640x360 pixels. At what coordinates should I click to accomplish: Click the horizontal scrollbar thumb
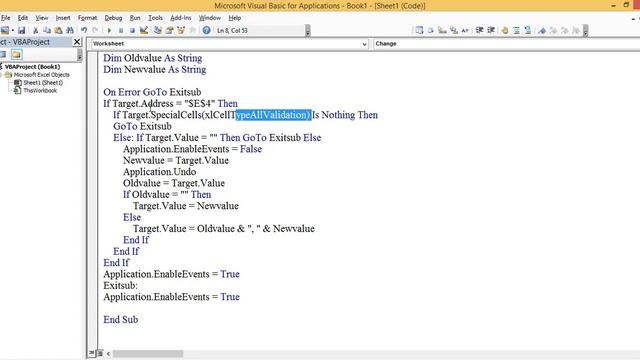(x=148, y=353)
